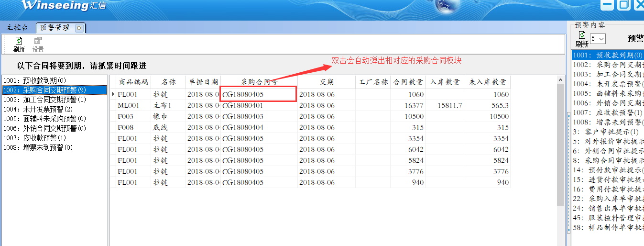Select 16: 费用付款审批 in right panel
Screen dimensions: 644x246
[608, 189]
